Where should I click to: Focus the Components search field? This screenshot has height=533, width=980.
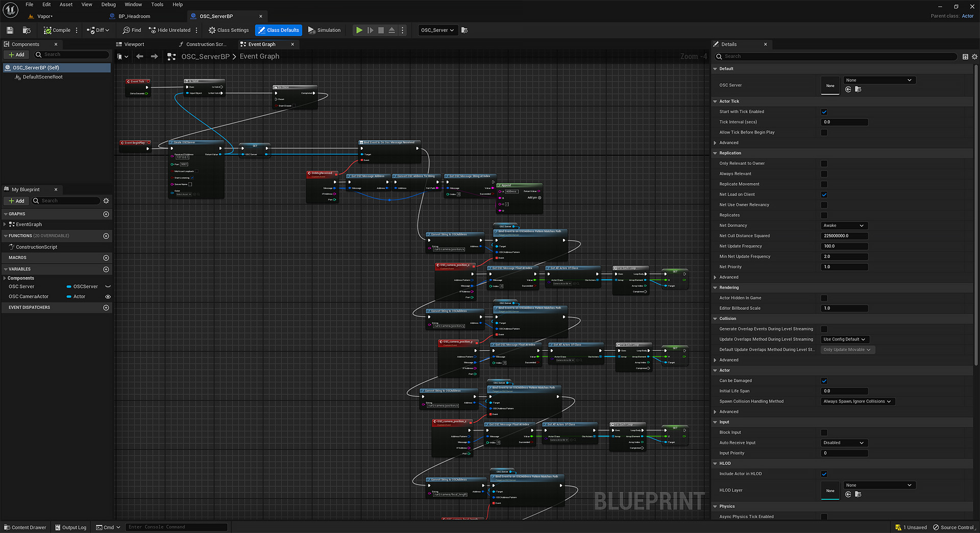tap(71, 55)
